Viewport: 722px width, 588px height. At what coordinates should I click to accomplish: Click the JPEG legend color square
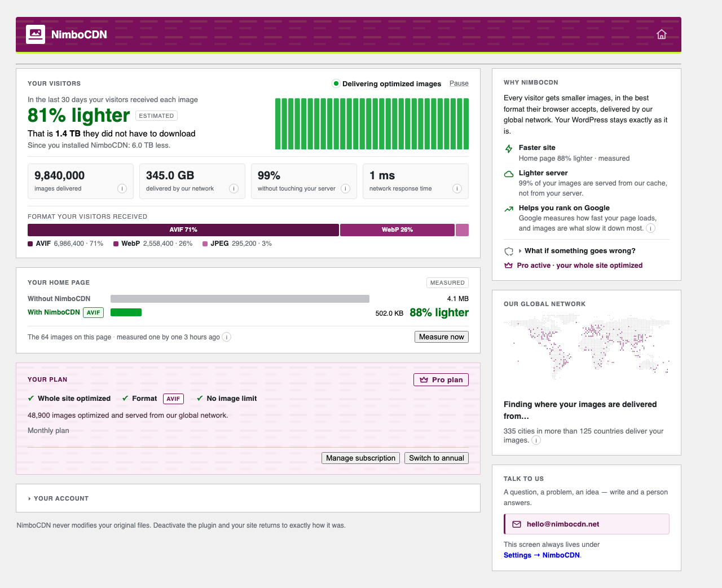point(205,244)
